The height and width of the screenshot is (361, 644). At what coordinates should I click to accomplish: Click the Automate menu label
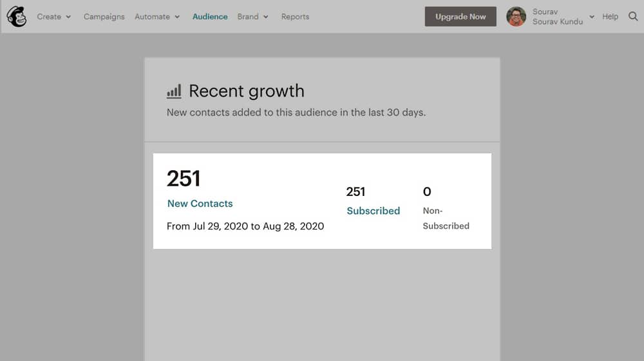pos(152,17)
